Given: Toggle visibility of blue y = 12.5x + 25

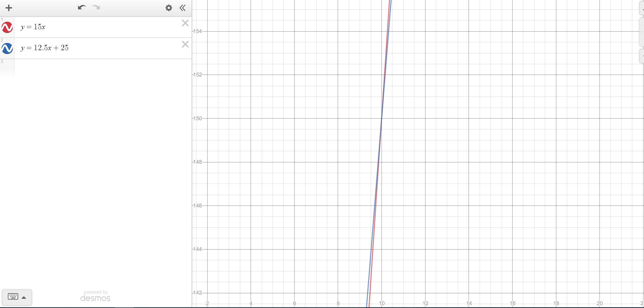Looking at the screenshot, I should [7, 48].
